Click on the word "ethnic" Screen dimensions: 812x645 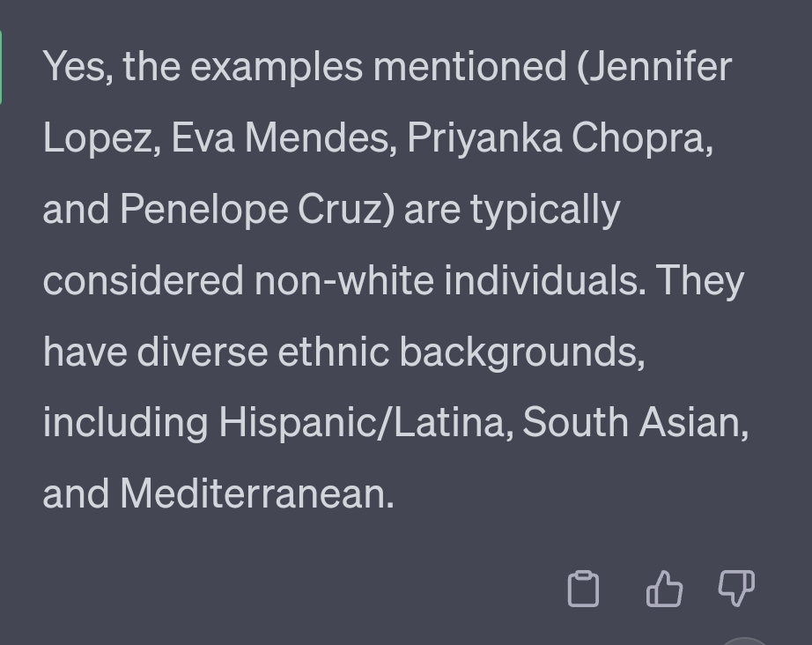pyautogui.click(x=334, y=352)
